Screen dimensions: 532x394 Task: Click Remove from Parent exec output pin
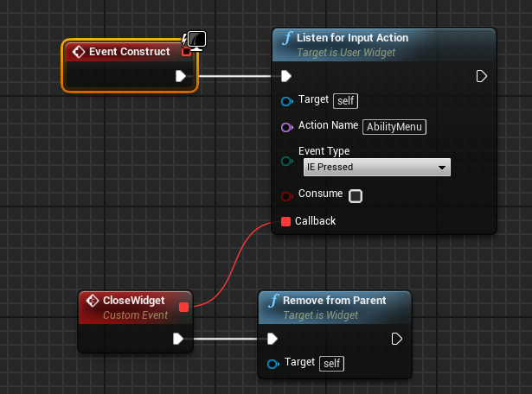tap(396, 338)
